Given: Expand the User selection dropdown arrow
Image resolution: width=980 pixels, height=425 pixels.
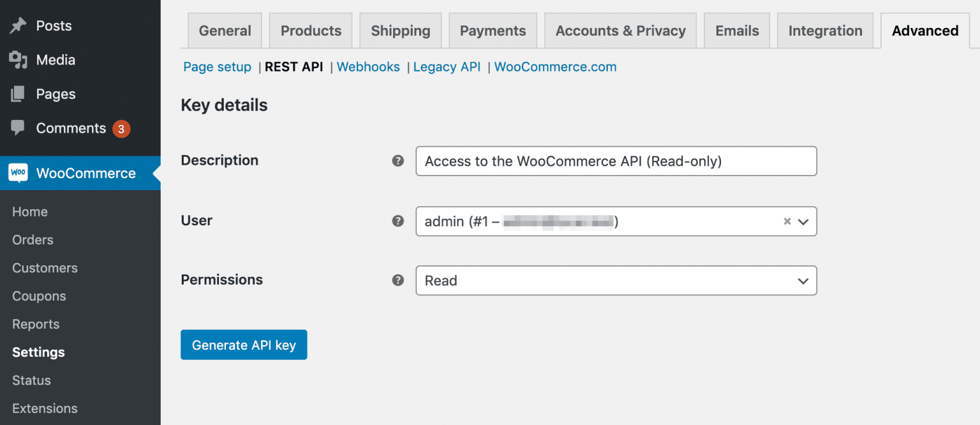Looking at the screenshot, I should coord(803,221).
